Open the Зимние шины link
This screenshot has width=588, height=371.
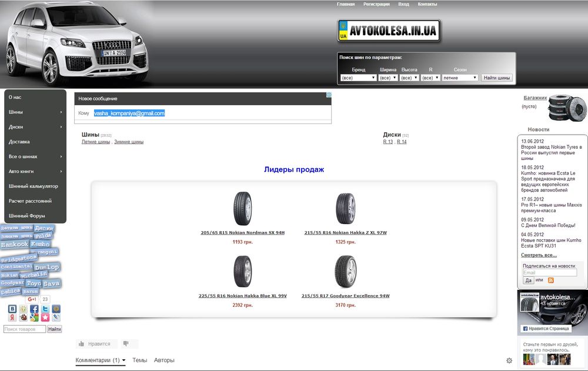click(129, 142)
